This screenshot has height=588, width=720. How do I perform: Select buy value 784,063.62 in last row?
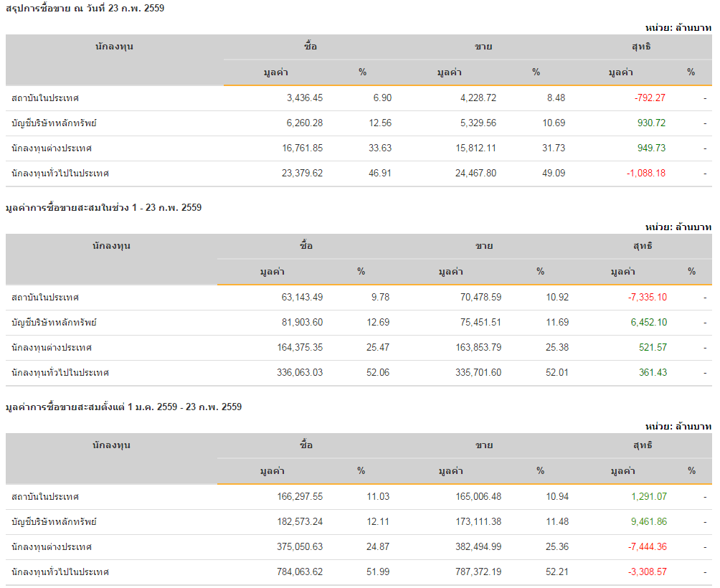[x=300, y=572]
